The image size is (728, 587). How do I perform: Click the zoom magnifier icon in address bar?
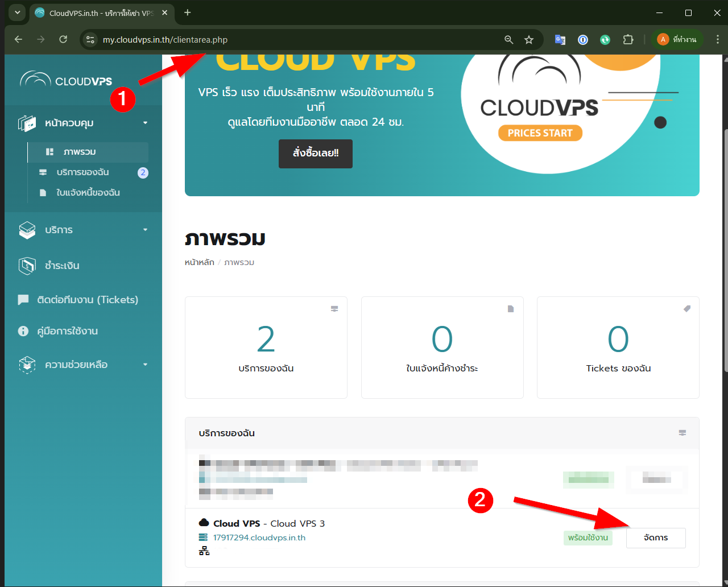click(509, 40)
